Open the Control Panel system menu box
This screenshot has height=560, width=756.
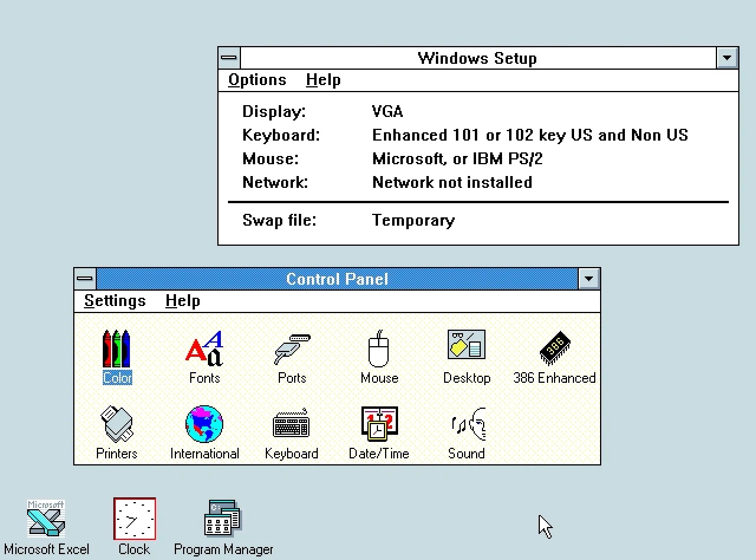click(x=85, y=279)
